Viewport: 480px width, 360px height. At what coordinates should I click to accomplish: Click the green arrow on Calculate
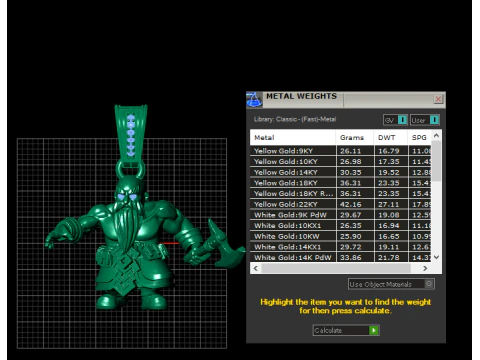[x=374, y=330]
